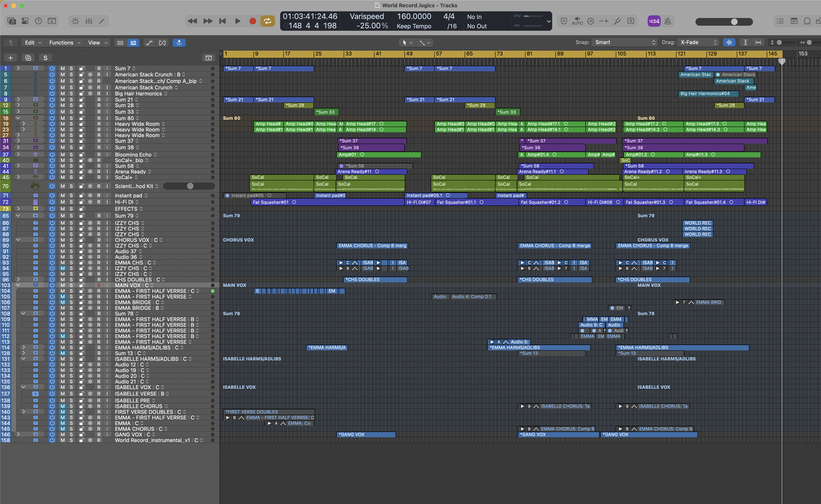Open the List Editors icon at top right
The width and height of the screenshot is (821, 504).
pos(780,21)
